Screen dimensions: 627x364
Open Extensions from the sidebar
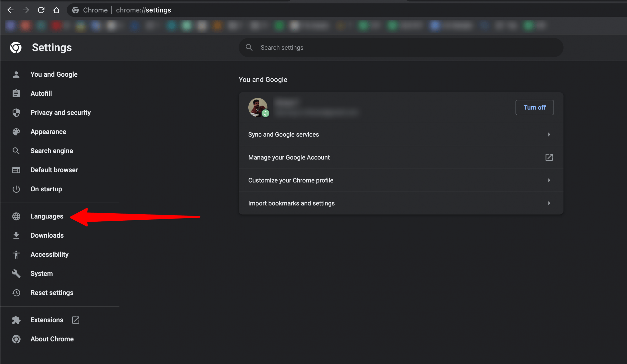point(47,320)
